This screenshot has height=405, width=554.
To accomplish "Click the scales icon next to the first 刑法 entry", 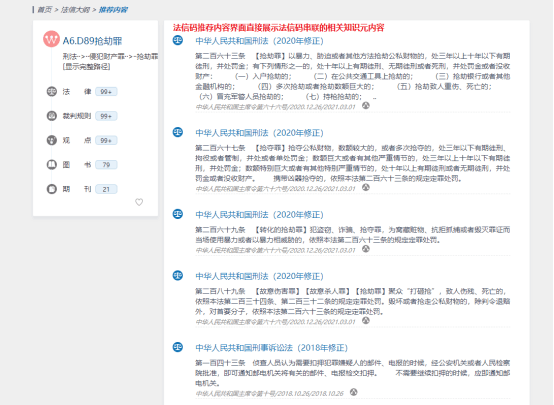I will [178, 40].
